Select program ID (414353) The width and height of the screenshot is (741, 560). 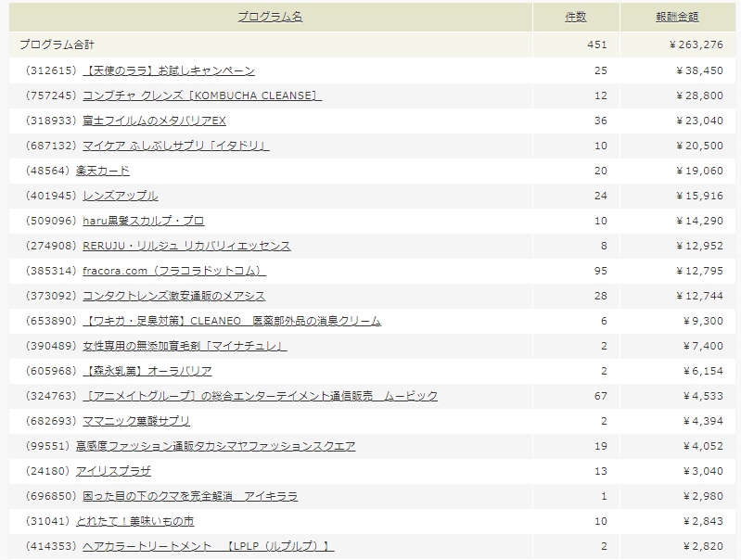50,547
